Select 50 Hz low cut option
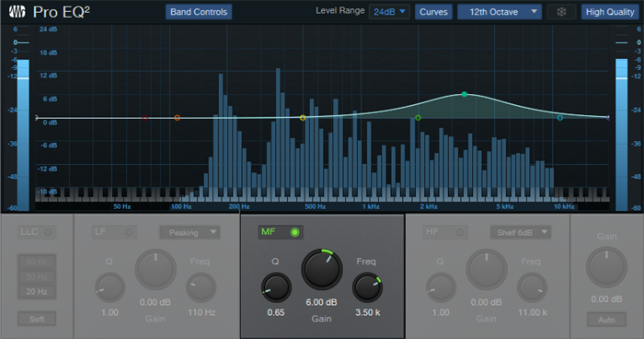 click(37, 276)
